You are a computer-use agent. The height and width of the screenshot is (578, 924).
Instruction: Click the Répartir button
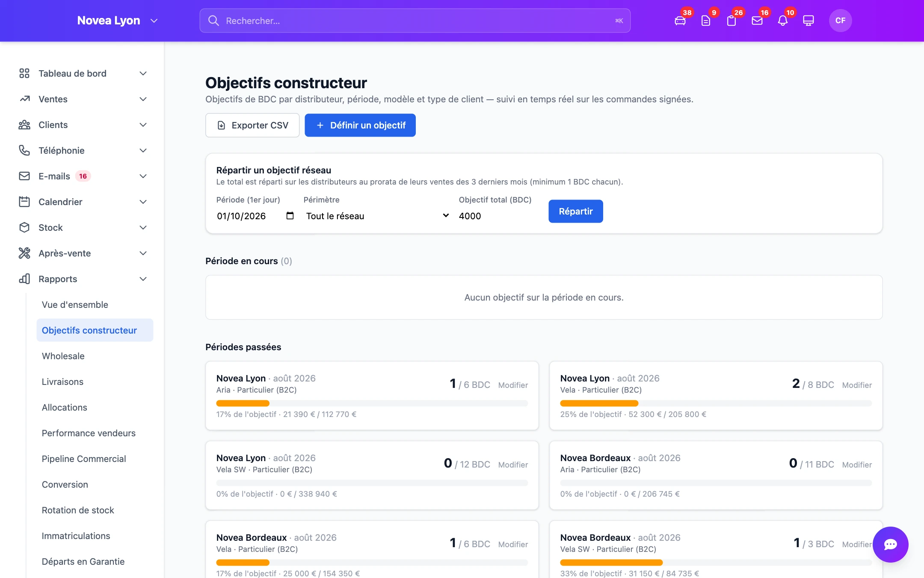tap(576, 211)
